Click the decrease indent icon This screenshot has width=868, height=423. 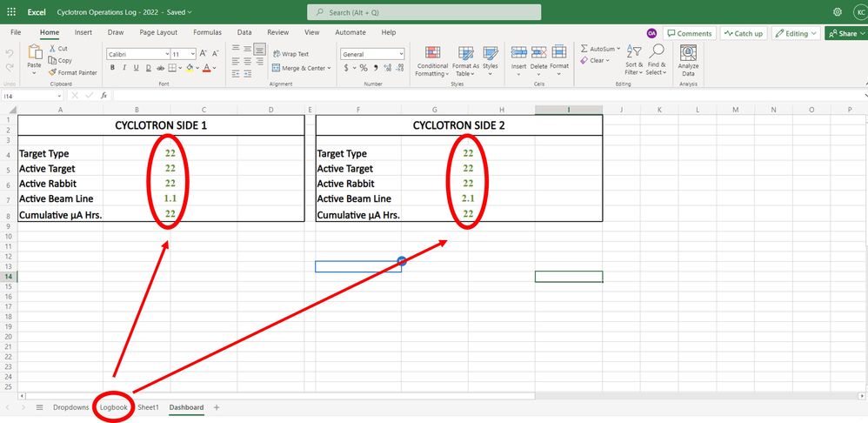[236, 73]
